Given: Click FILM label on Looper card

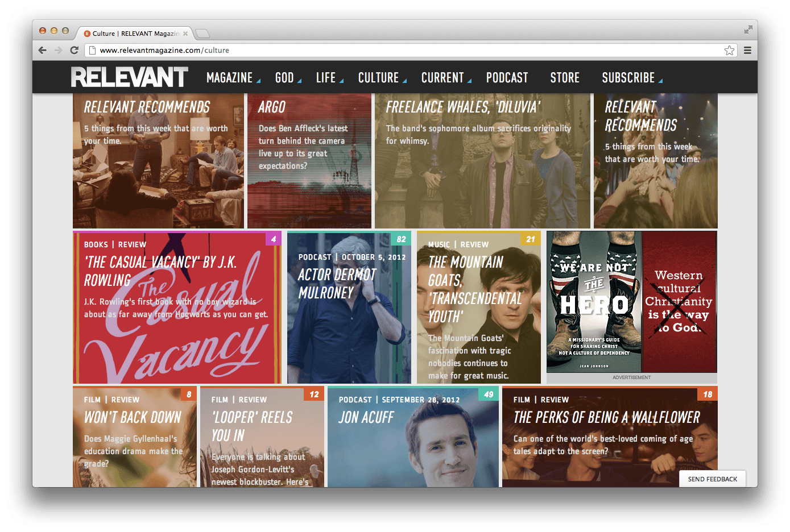Looking at the screenshot, I should 220,400.
